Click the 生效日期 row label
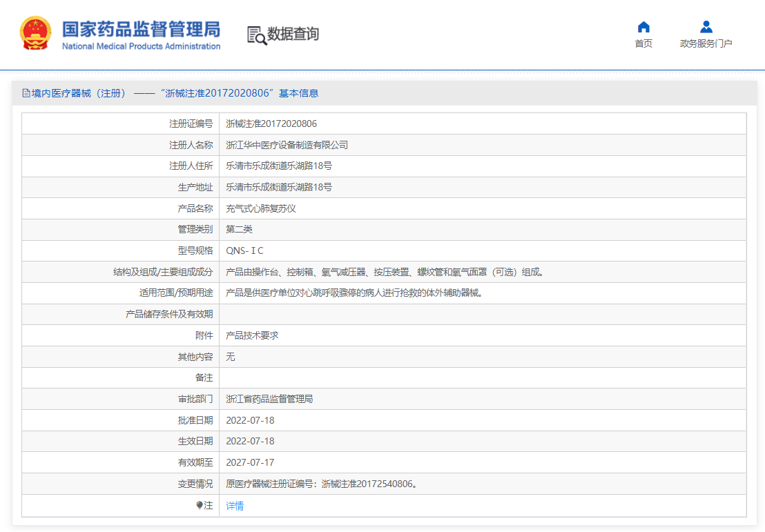The image size is (765, 532). tap(195, 442)
